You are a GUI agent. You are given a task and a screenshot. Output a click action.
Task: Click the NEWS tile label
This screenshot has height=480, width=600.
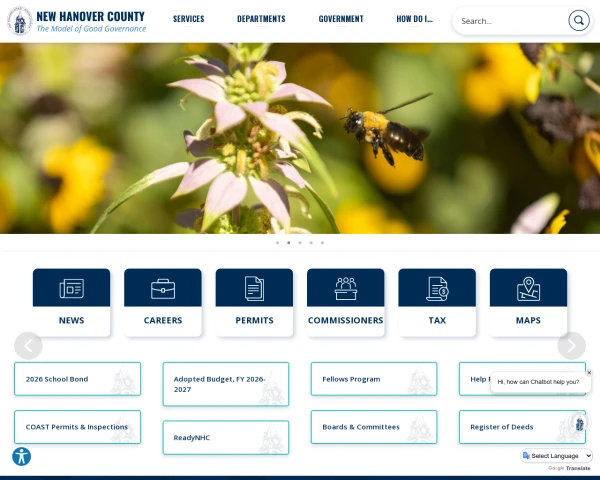72,320
